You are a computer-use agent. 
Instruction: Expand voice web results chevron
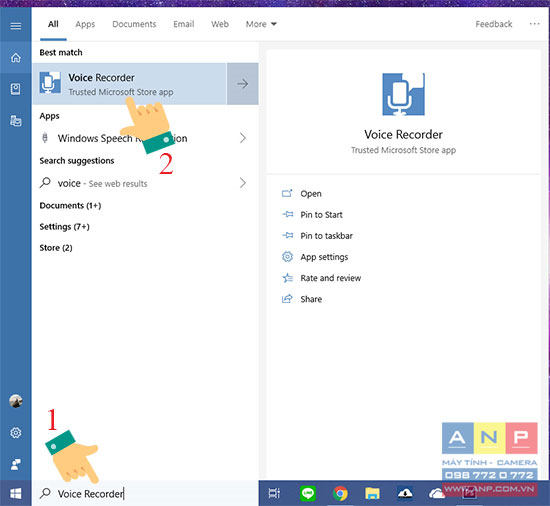(242, 183)
